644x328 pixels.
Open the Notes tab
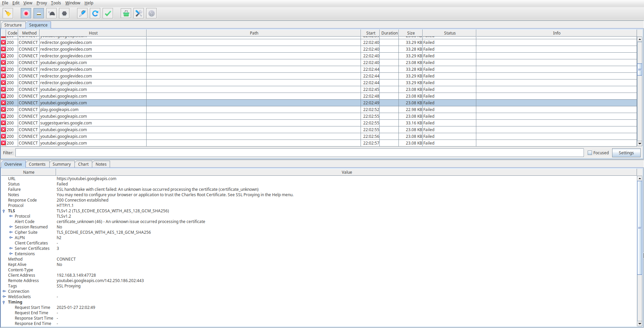(x=101, y=164)
